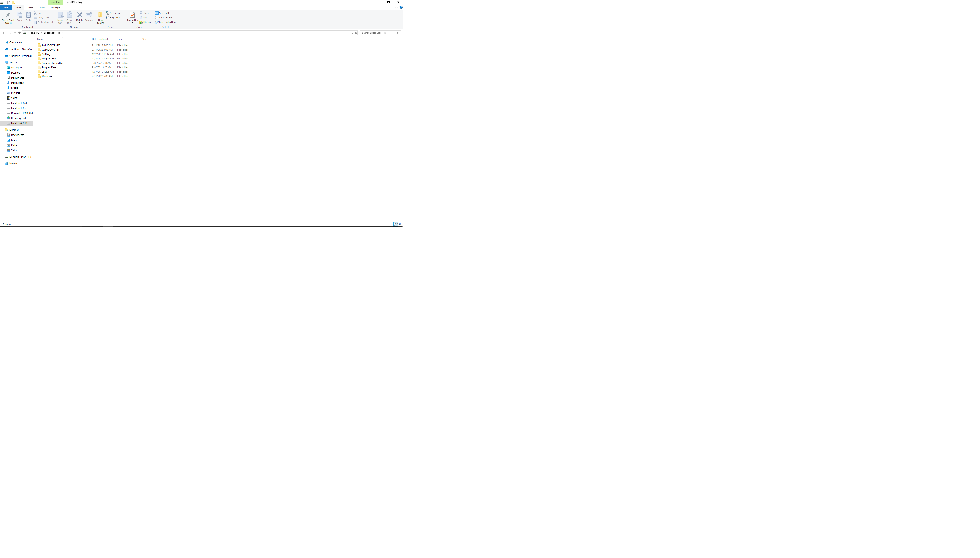Switch to large icons view in status bar
Screen dimensions: 980x558
400,224
